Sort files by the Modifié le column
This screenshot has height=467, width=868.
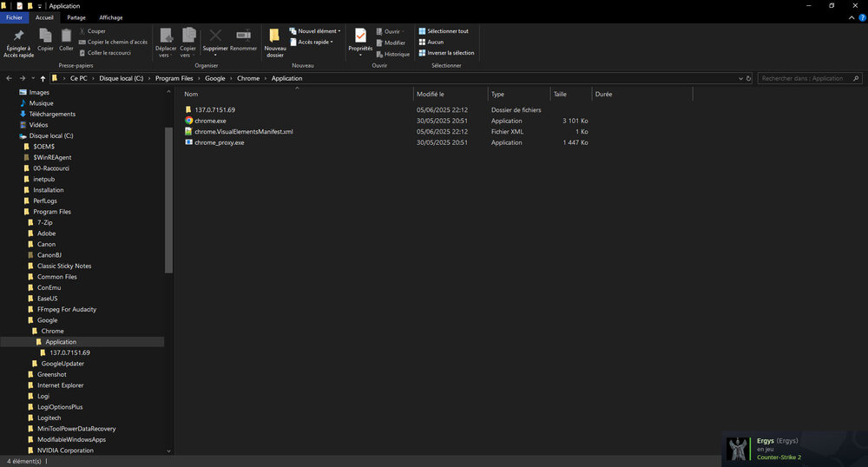431,94
